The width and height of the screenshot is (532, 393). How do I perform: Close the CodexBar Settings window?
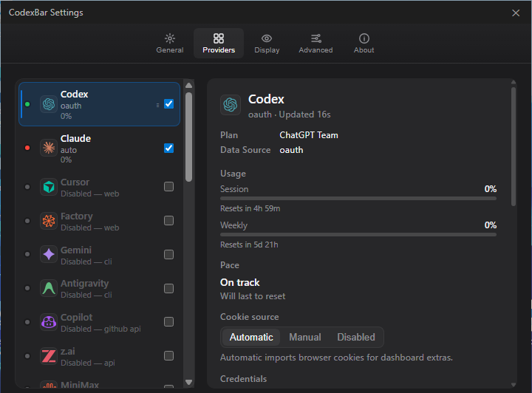pos(516,13)
